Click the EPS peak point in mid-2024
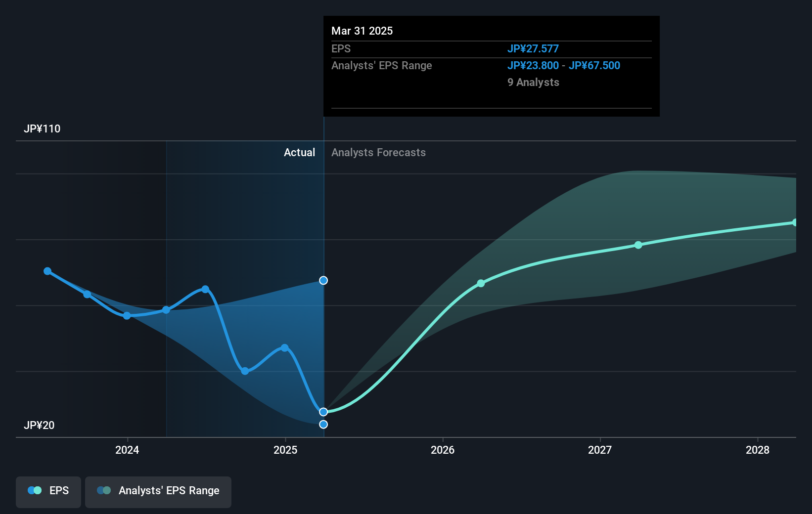812x514 pixels. coord(205,289)
